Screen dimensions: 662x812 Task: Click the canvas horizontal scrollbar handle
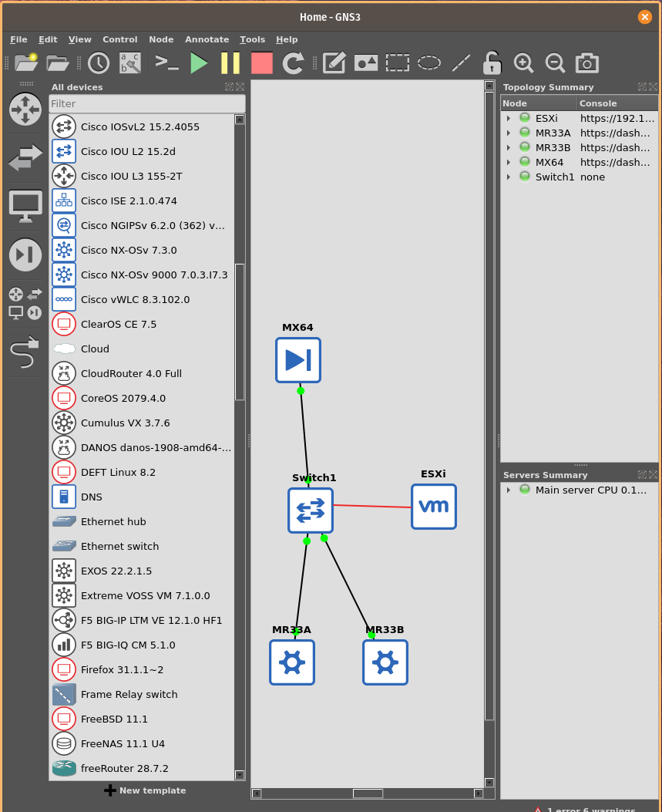coord(368,793)
